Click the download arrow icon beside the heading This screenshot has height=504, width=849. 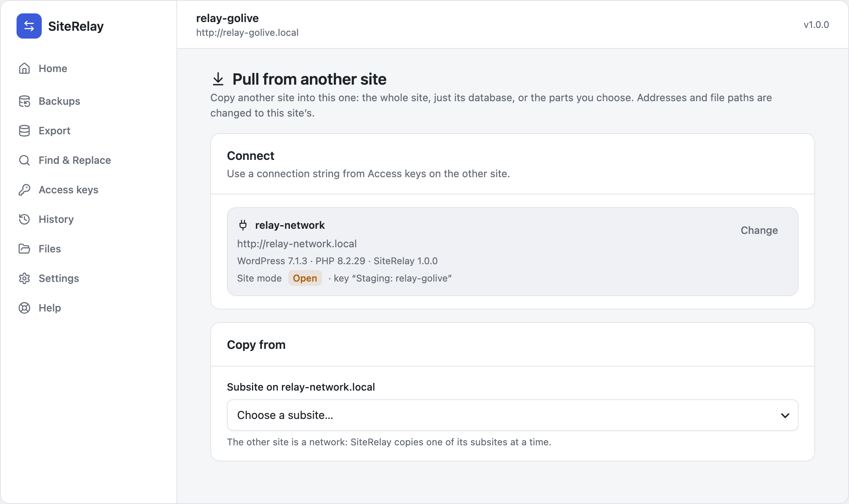[x=218, y=79]
